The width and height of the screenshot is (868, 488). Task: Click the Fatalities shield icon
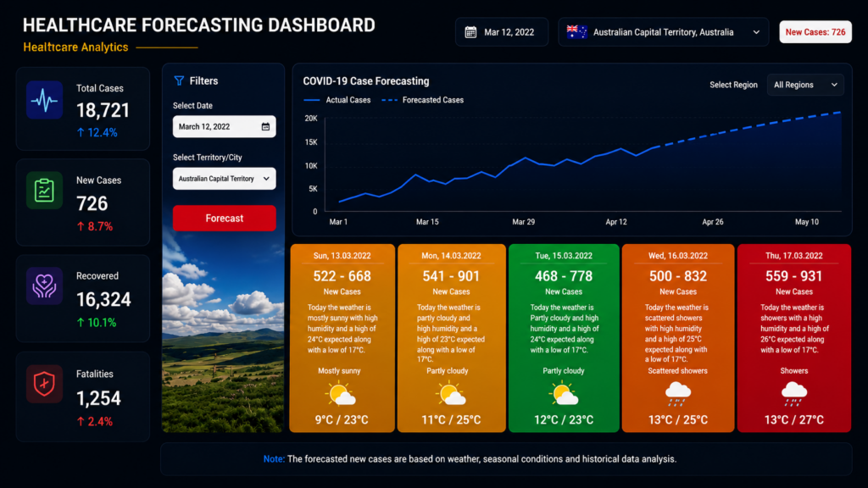(x=44, y=384)
